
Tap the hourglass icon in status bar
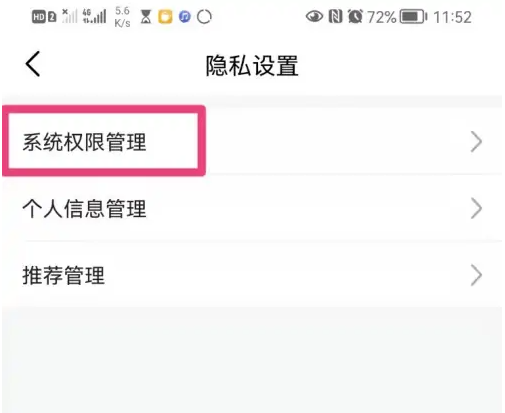(146, 17)
